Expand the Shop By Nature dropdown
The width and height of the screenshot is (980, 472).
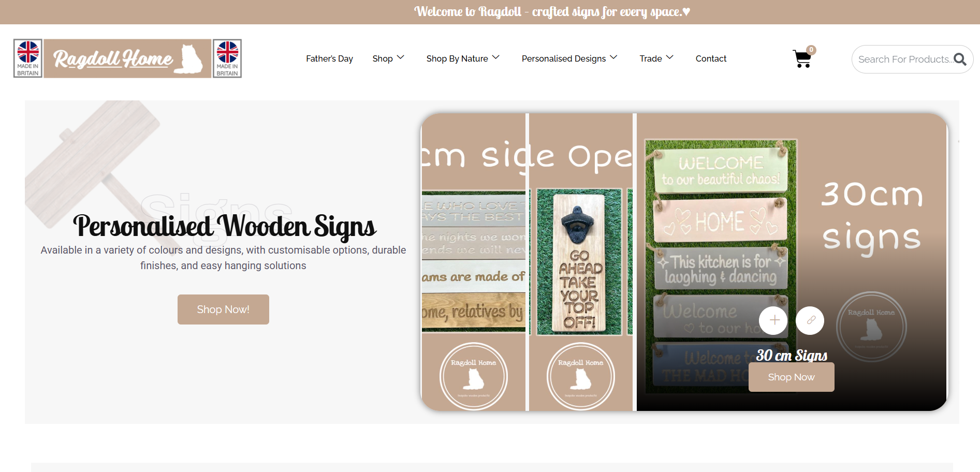pyautogui.click(x=463, y=58)
